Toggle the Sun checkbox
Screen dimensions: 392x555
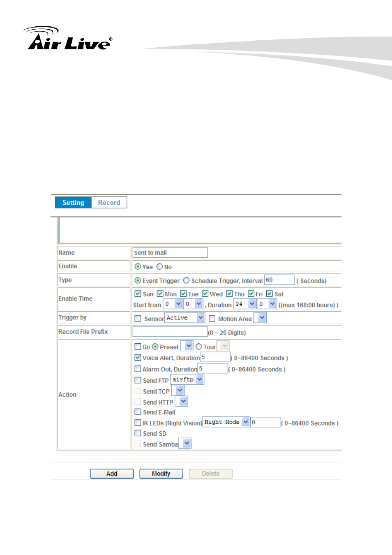click(138, 294)
